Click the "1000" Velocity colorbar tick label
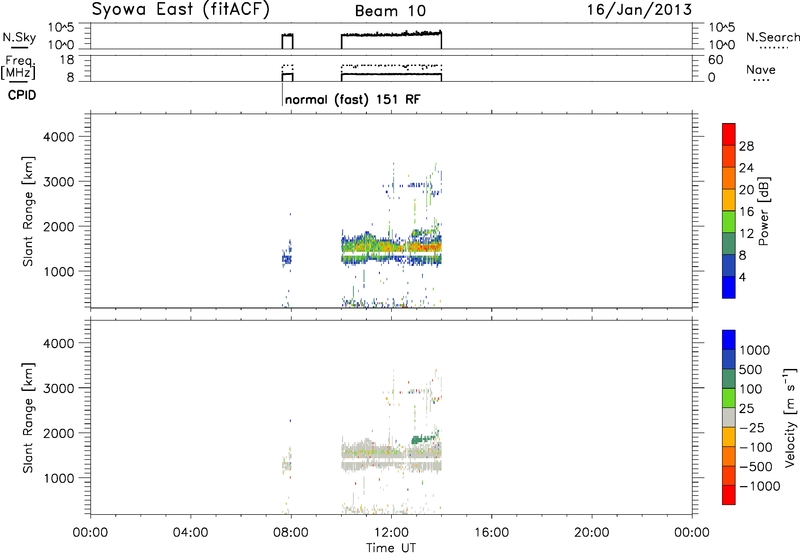Image resolution: width=800 pixels, height=554 pixels. point(754,350)
